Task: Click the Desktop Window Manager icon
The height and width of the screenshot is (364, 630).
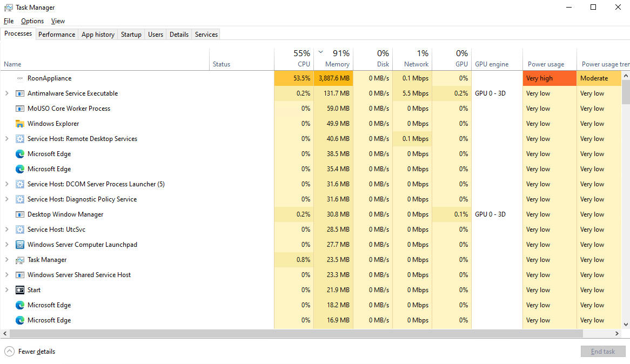Action: [x=19, y=214]
